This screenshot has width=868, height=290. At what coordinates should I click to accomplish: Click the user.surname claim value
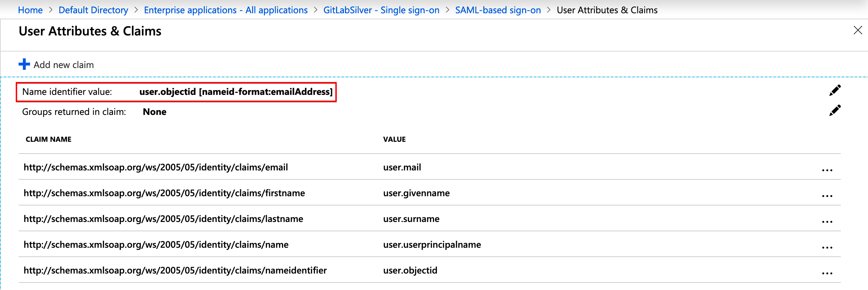(411, 219)
